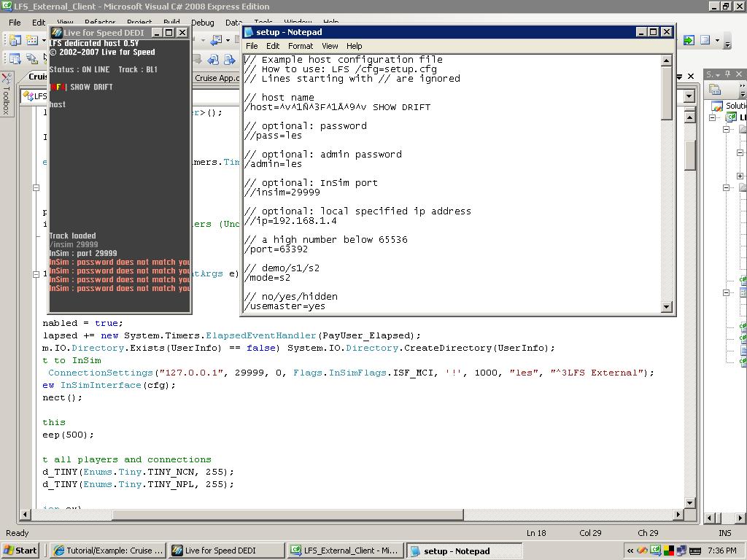Click the system clock showing 7:36 PM
747x560 pixels.
(x=722, y=551)
